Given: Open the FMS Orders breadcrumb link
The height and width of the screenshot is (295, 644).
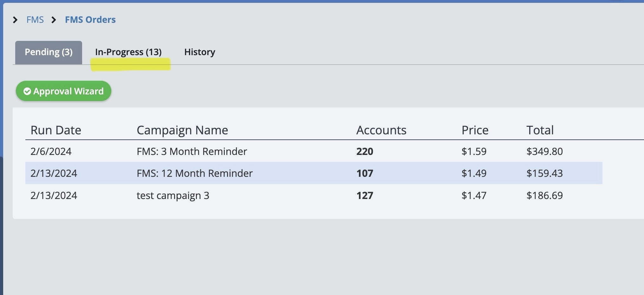Looking at the screenshot, I should pyautogui.click(x=90, y=20).
